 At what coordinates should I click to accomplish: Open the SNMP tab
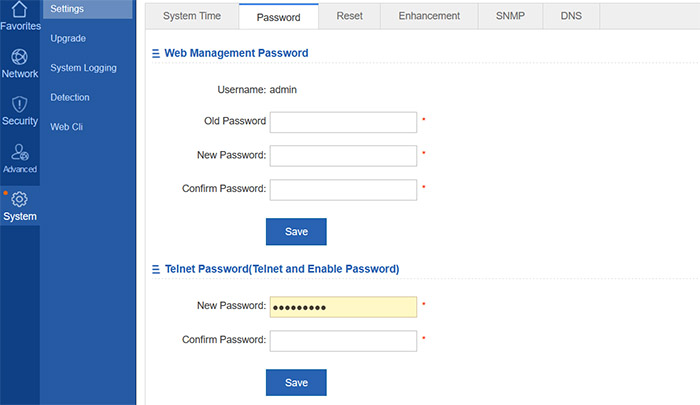click(x=510, y=16)
